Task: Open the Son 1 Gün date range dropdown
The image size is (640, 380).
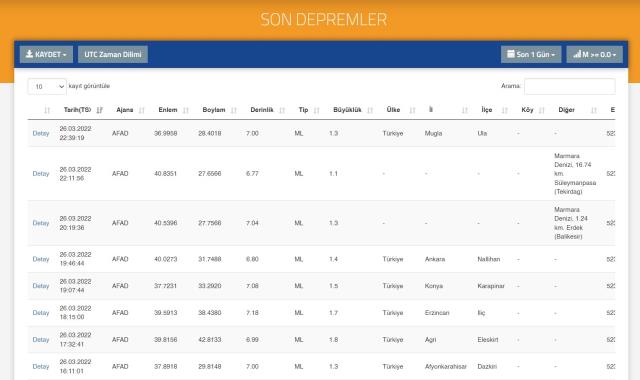Action: click(x=531, y=54)
